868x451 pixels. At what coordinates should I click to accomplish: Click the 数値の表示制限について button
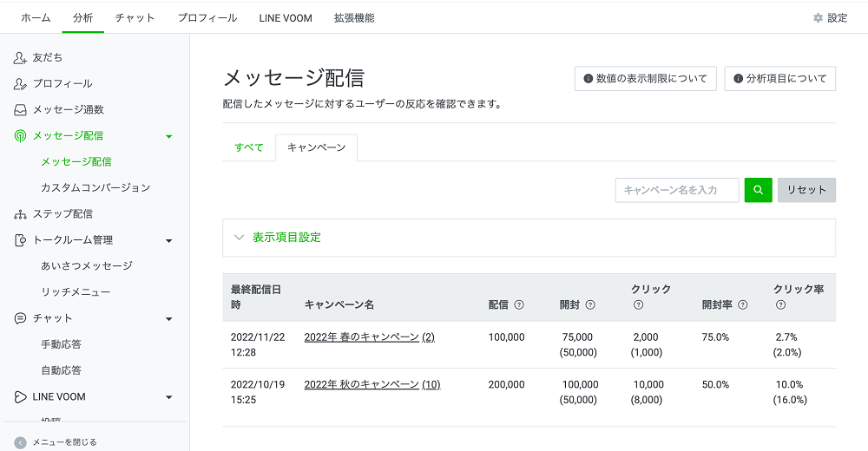point(646,78)
